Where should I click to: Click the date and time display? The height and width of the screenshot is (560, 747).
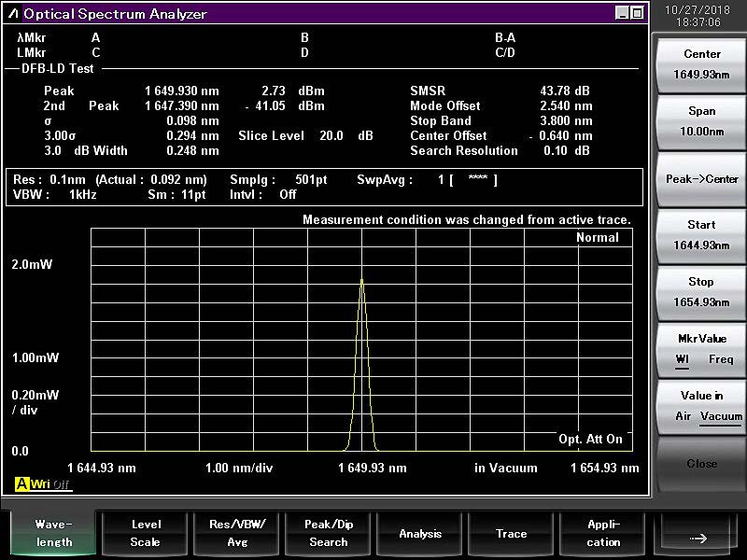point(698,16)
